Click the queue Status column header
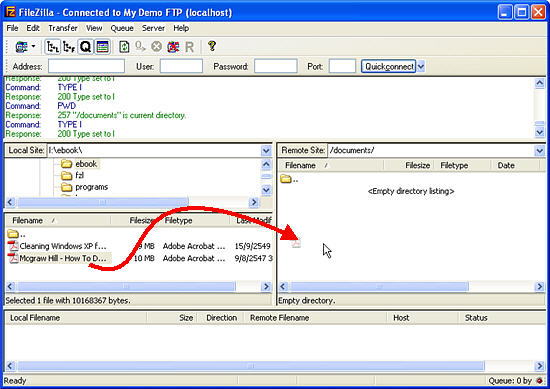550x389 pixels. pos(502,318)
